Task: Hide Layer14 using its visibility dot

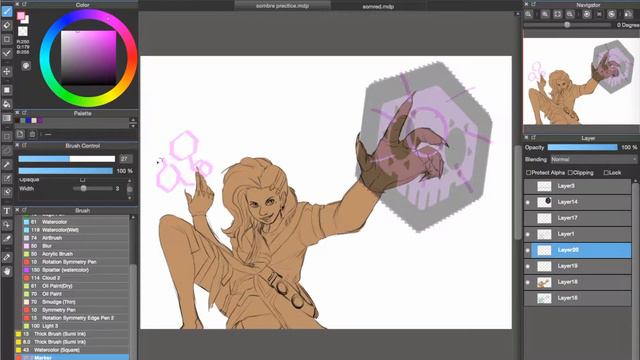Action: pos(528,202)
